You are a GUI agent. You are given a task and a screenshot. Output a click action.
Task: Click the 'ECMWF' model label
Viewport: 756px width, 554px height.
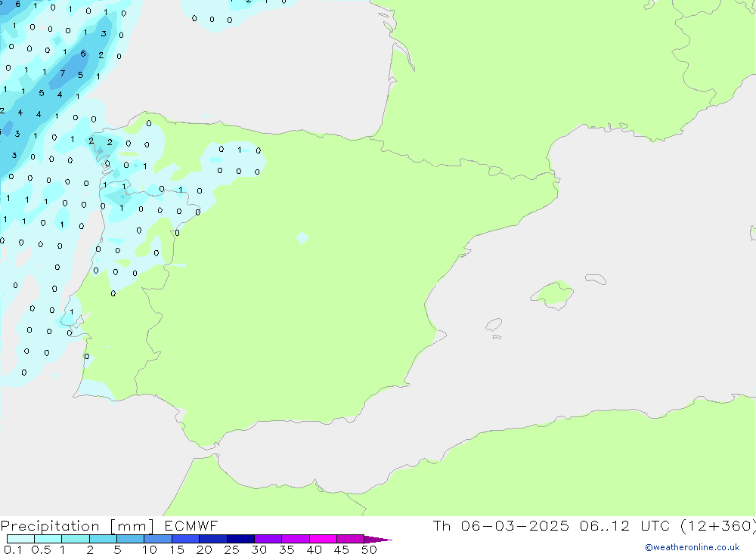coord(191,525)
